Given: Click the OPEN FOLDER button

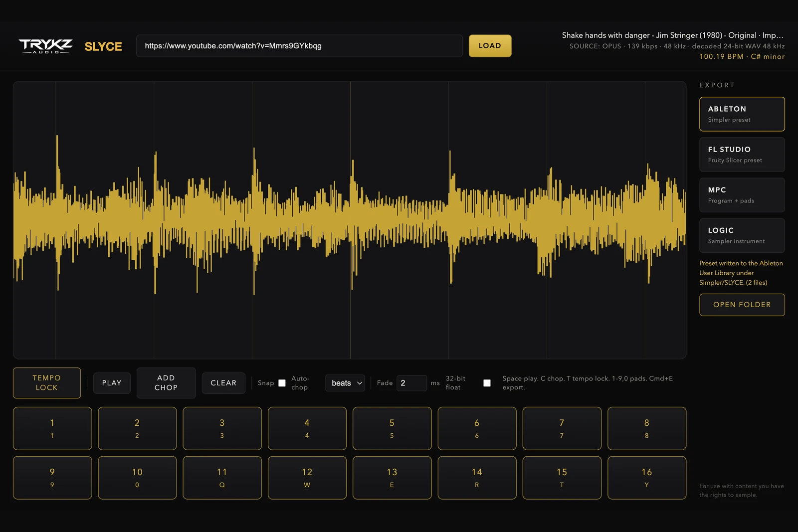Looking at the screenshot, I should coord(742,305).
